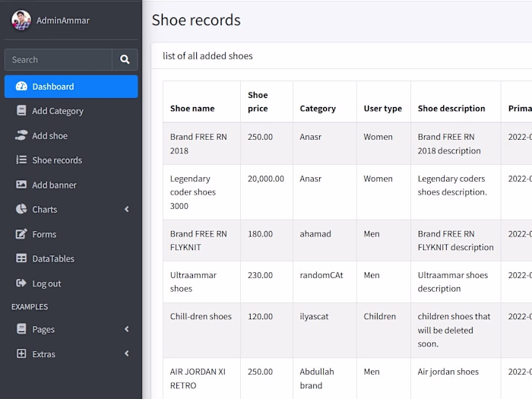
Task: Select the AIR JORDAN XI RETRO cell
Action: 201,378
